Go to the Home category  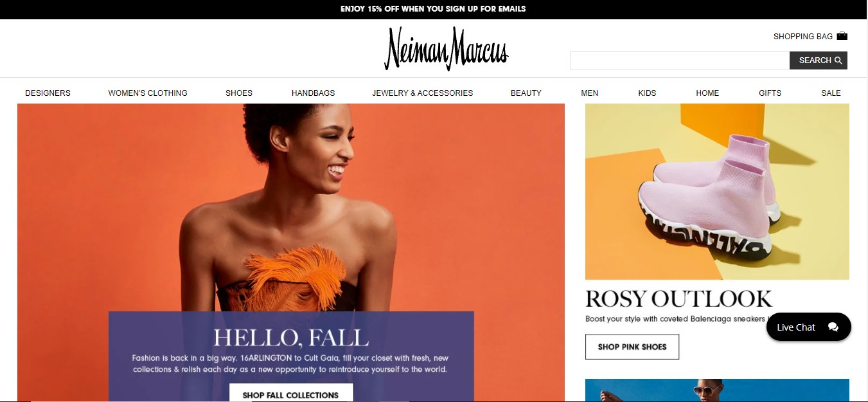707,93
